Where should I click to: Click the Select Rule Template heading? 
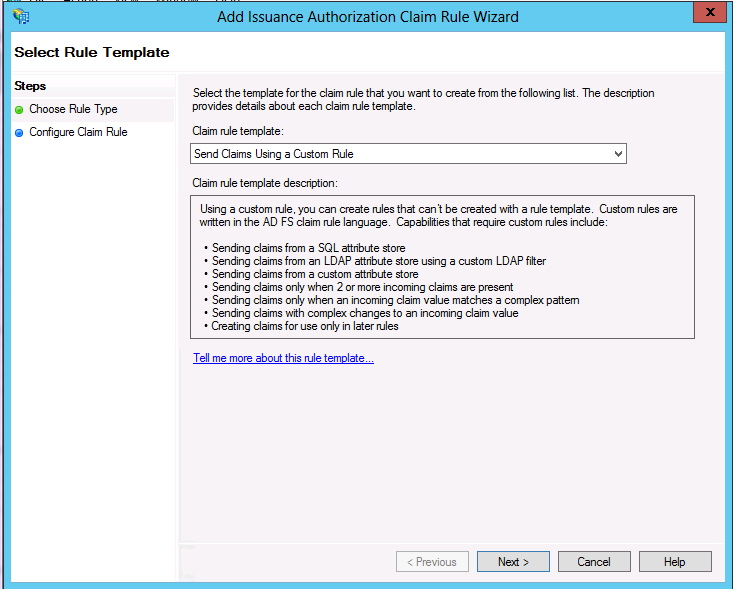(x=92, y=52)
